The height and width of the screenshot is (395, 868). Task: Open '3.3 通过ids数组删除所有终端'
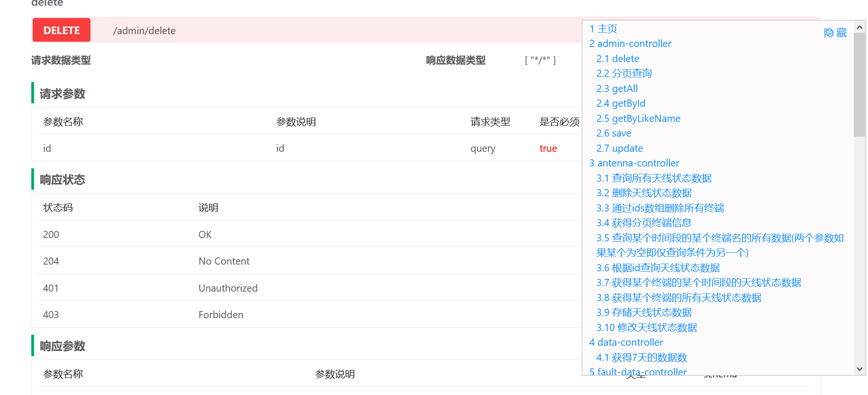(660, 208)
